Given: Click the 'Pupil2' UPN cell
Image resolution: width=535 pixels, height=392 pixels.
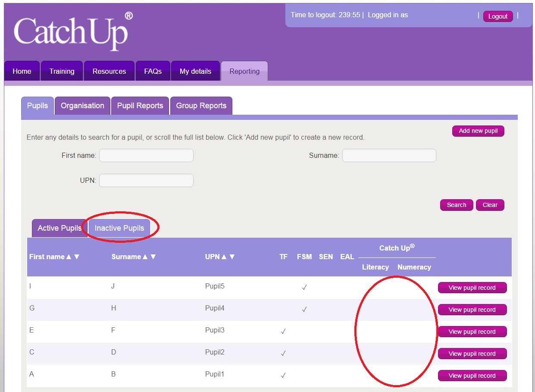Looking at the screenshot, I should point(215,352).
